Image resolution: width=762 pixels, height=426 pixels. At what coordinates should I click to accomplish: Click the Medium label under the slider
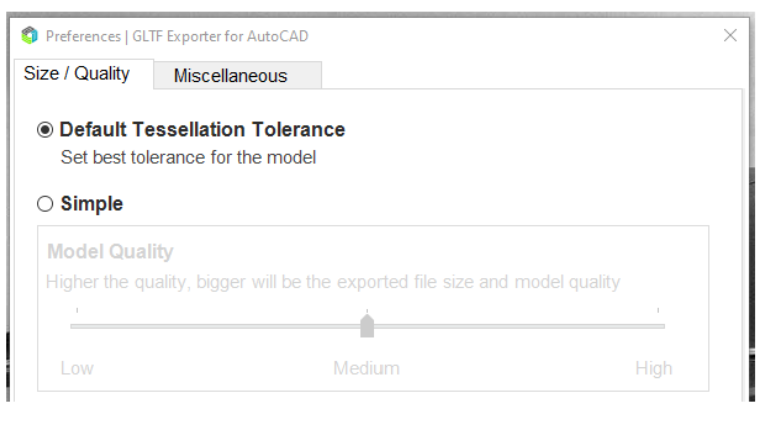point(366,368)
